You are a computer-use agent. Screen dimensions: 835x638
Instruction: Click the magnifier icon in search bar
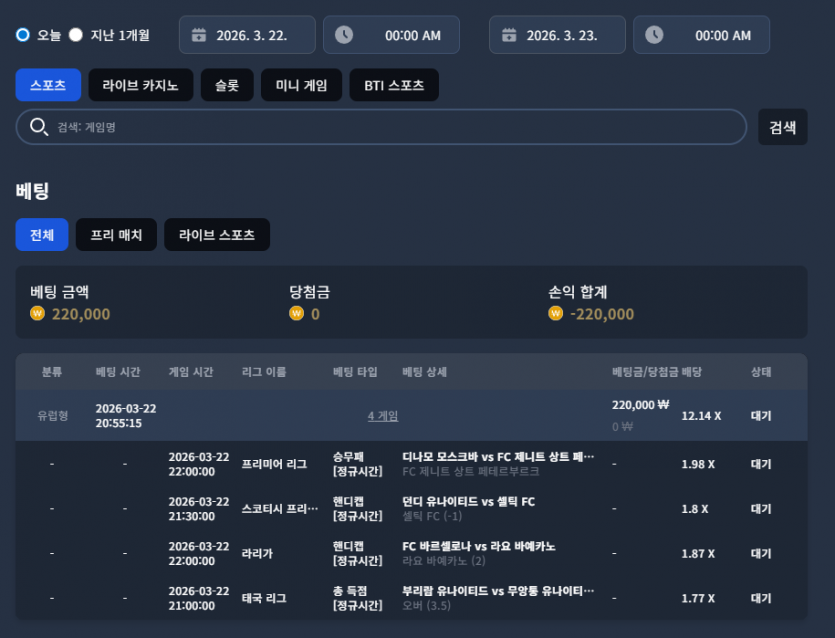(x=39, y=127)
